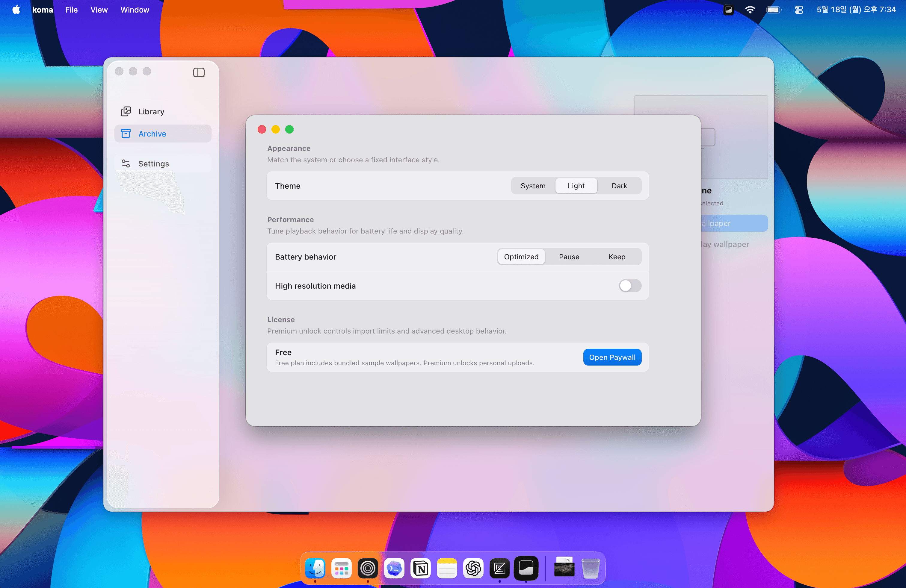Set theme to System
906x588 pixels.
tap(533, 186)
